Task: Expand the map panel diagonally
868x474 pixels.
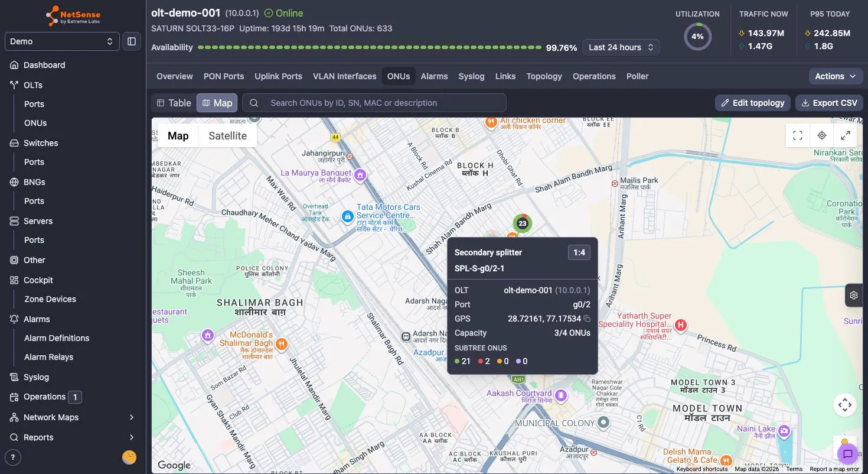Action: coord(845,135)
